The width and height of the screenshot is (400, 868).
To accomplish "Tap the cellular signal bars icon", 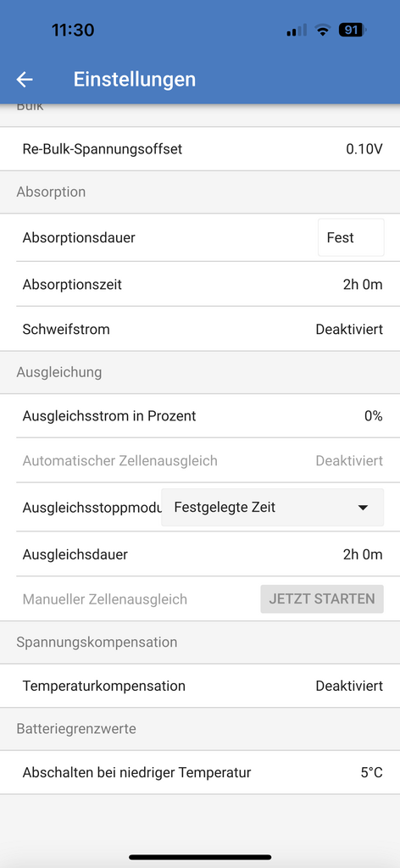I will pyautogui.click(x=297, y=31).
